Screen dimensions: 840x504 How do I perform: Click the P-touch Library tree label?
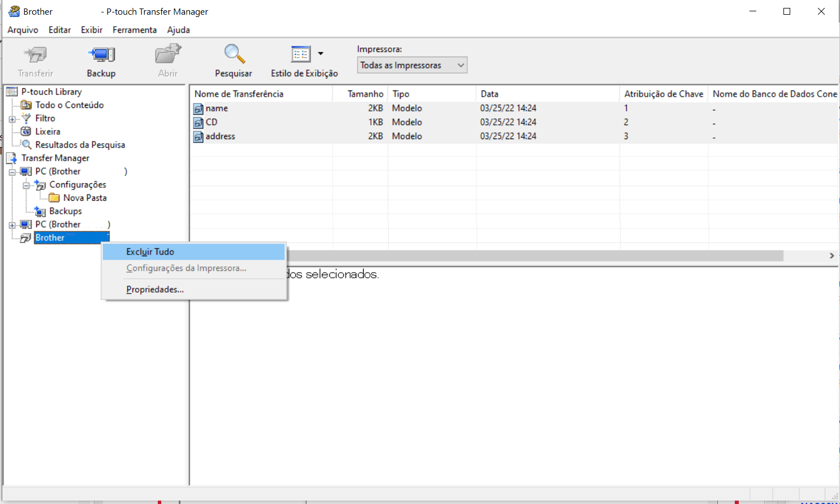(x=51, y=92)
